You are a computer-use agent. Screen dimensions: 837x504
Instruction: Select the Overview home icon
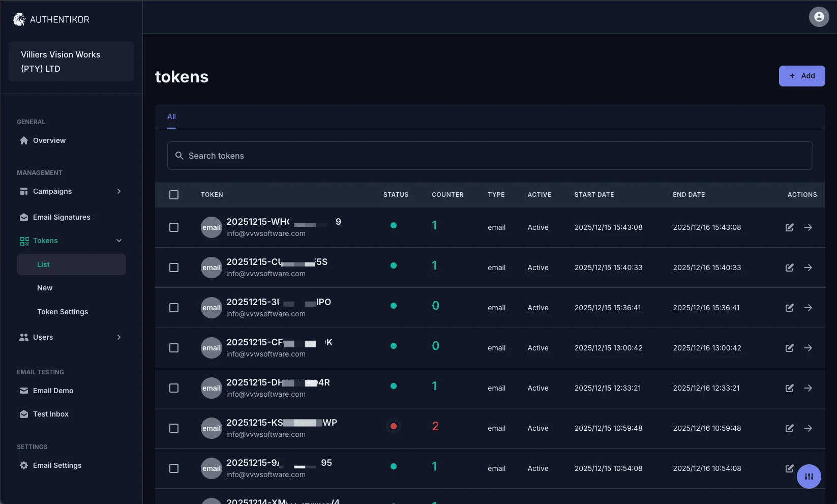23,140
